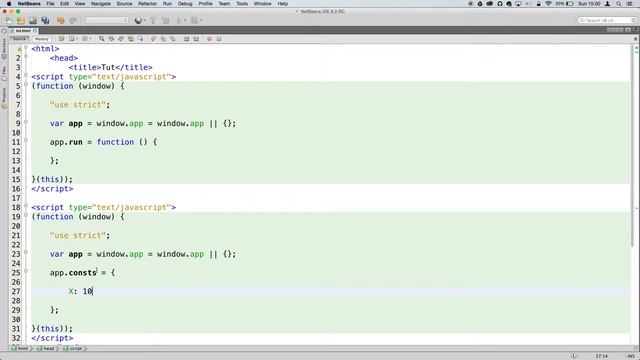640x360 pixels.
Task: Switch to the Source view button
Action: coord(19,39)
